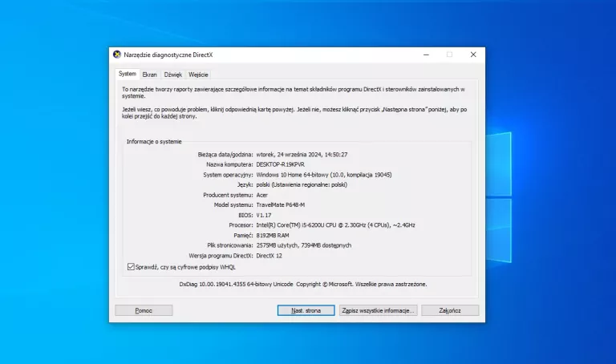Select the System tab
This screenshot has width=616, height=364.
click(128, 74)
